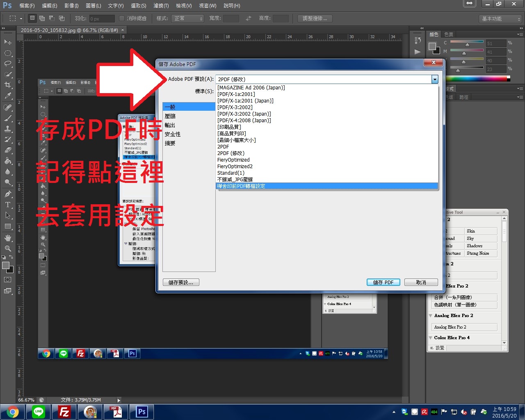Screen dimensions: 525x420
Task: Open the Adobe PDF preset dropdown arrow
Action: coord(435,79)
